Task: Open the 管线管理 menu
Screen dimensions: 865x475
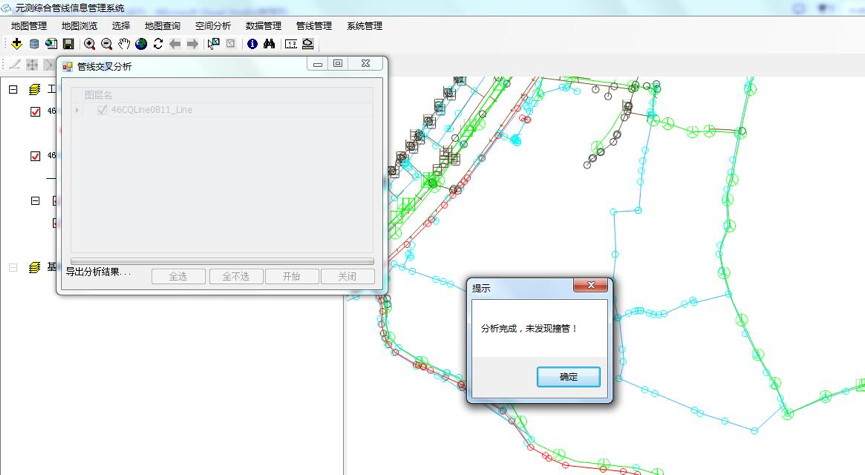Action: [x=313, y=26]
